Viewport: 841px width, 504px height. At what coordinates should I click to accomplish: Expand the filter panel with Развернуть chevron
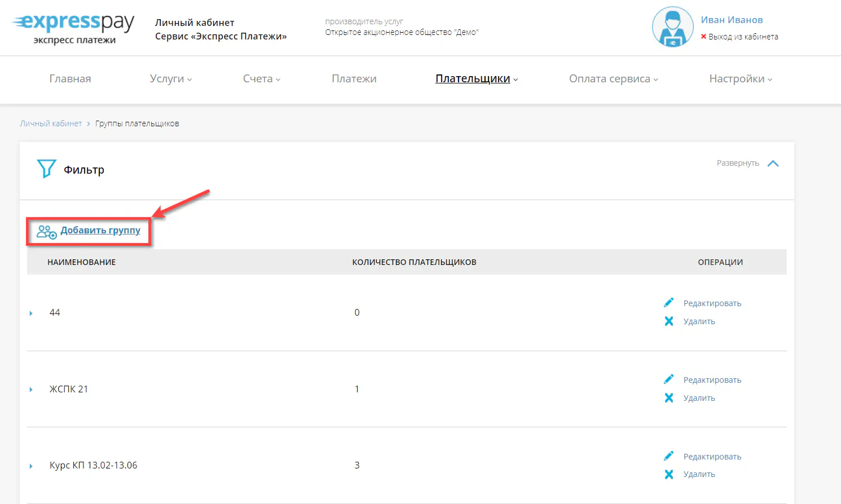coord(773,163)
